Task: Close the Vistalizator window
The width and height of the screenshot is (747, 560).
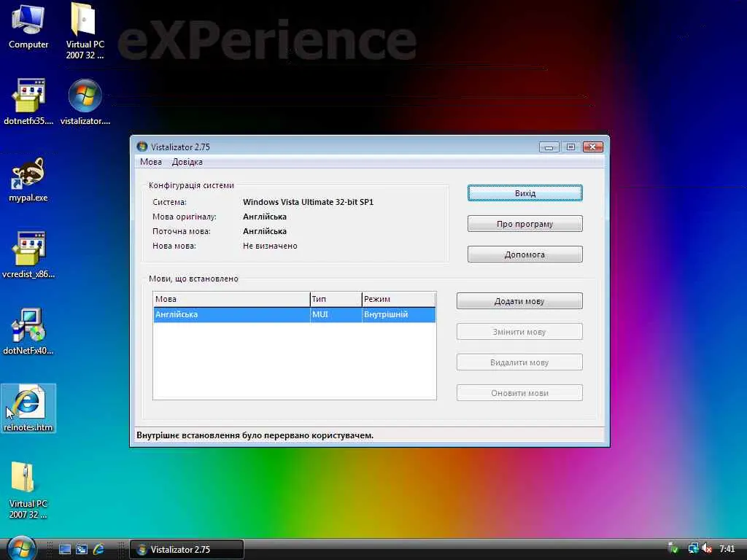Action: click(x=592, y=147)
